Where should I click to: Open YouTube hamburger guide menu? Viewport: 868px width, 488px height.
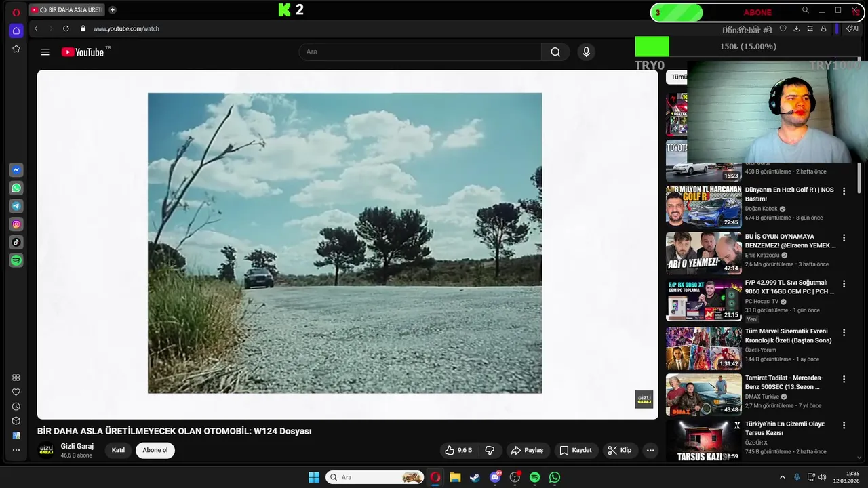click(x=45, y=52)
